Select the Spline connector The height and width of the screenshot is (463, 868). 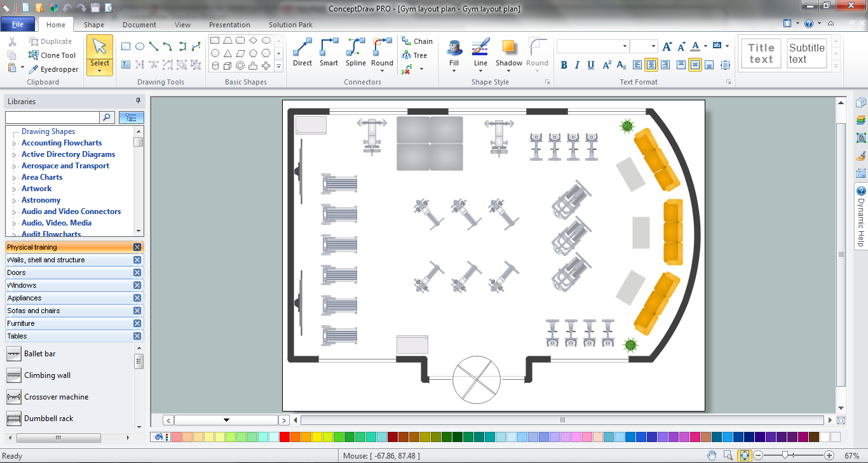[356, 52]
